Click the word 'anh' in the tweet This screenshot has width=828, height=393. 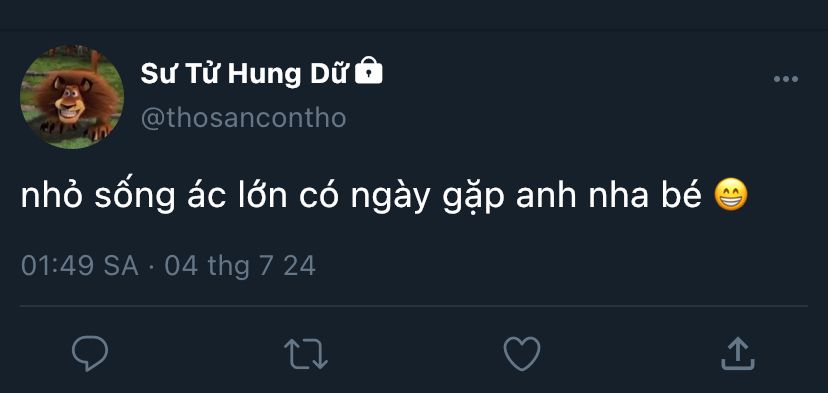[x=545, y=195]
